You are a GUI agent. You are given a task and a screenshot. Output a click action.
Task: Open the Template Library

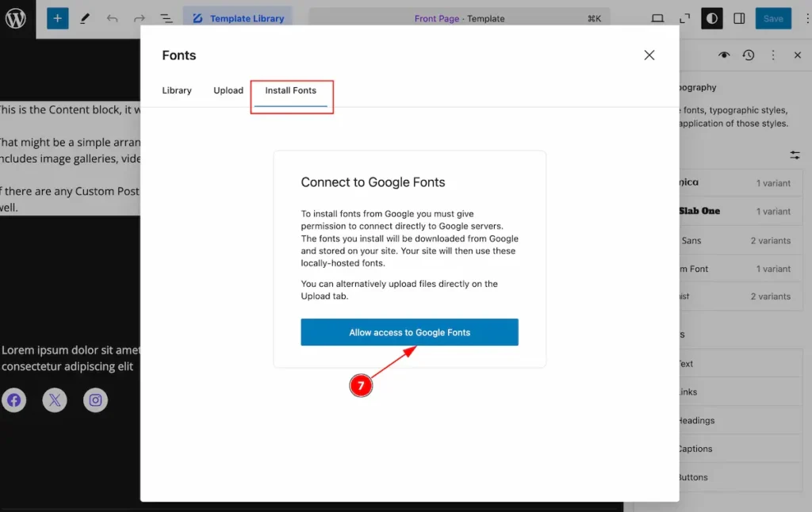238,19
